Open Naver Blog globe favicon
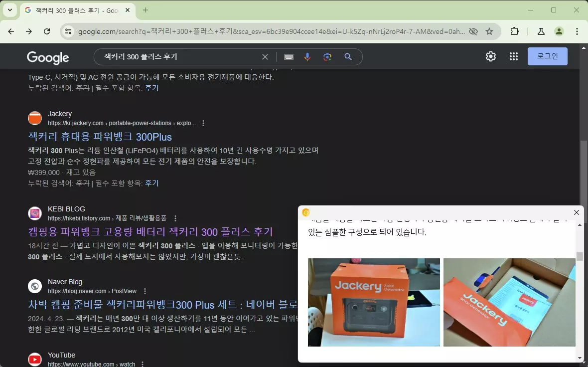Viewport: 588px width, 367px height. tap(35, 286)
